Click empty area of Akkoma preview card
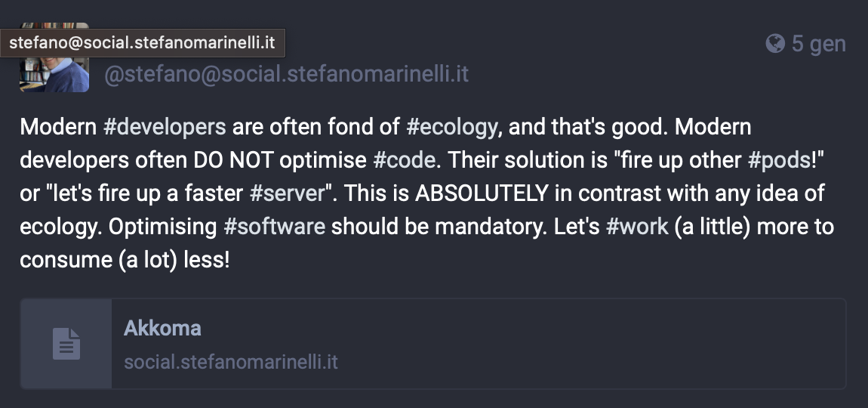Image resolution: width=868 pixels, height=408 pixels. coord(553,344)
